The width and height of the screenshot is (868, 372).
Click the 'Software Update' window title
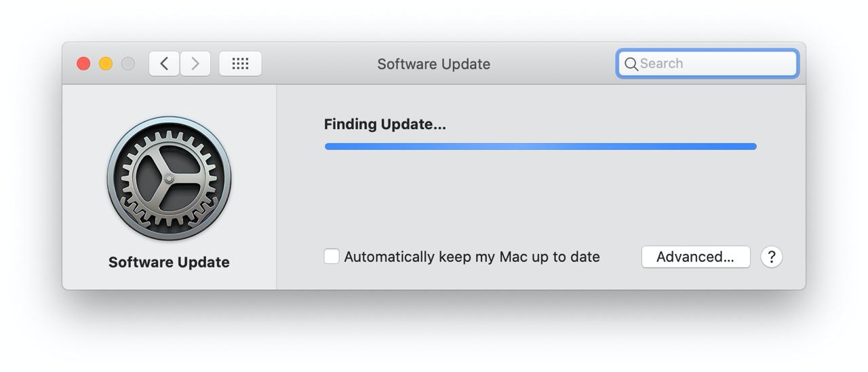(434, 64)
